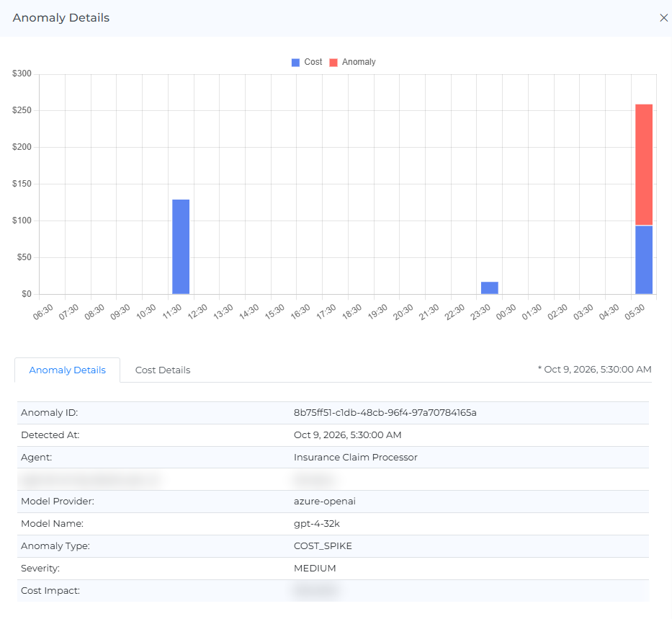Click the Cost legend label text
This screenshot has width=672, height=619.
pos(313,62)
